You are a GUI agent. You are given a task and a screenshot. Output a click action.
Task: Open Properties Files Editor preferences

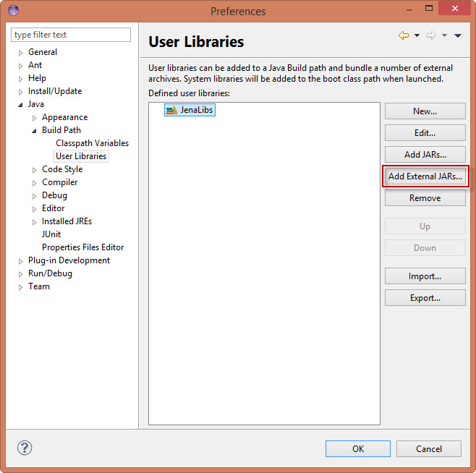tap(83, 247)
